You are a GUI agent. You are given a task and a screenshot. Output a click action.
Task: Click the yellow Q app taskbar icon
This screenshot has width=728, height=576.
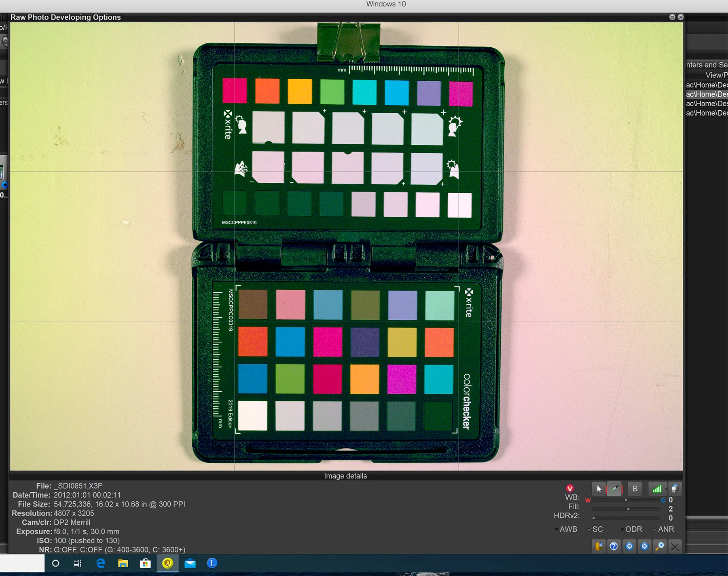167,563
